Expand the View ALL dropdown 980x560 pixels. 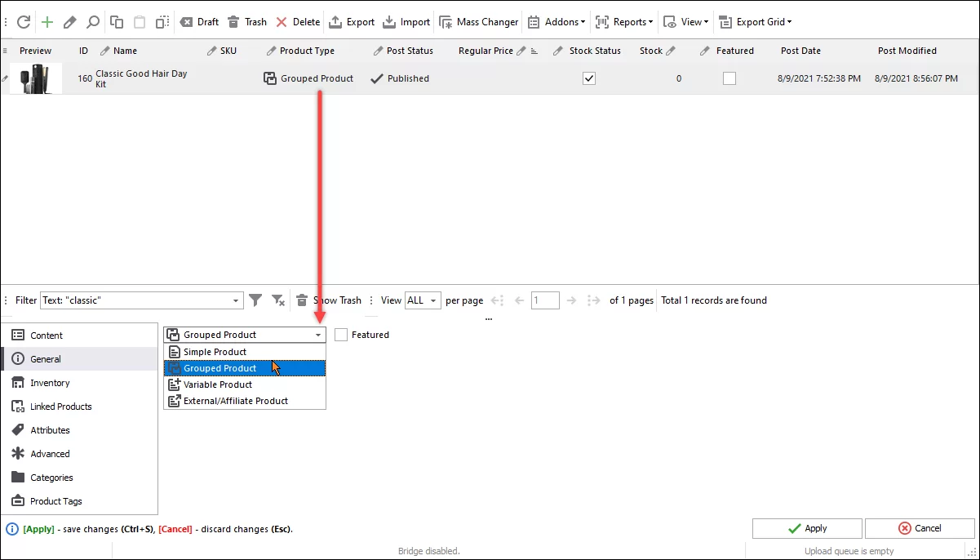422,300
